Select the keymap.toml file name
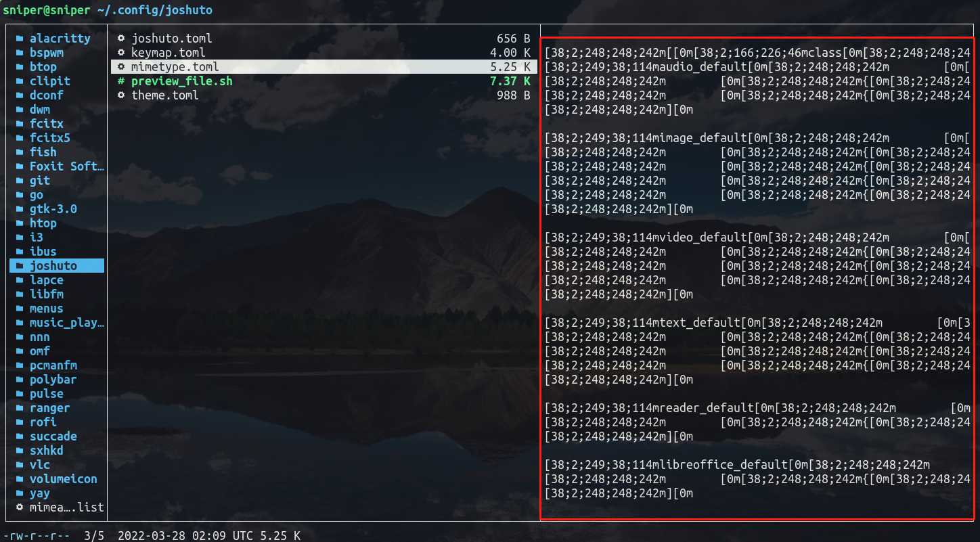 click(x=169, y=53)
